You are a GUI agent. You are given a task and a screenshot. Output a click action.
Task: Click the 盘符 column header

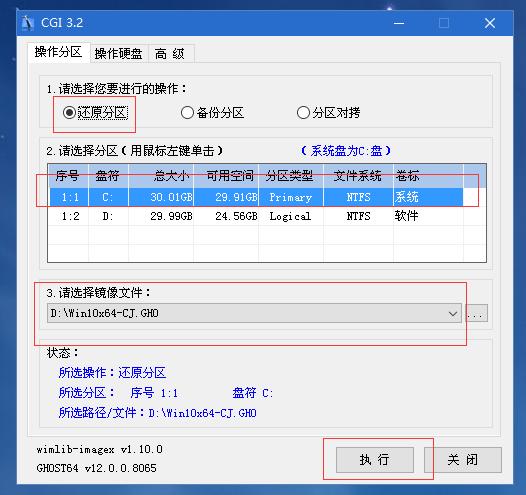pyautogui.click(x=108, y=176)
